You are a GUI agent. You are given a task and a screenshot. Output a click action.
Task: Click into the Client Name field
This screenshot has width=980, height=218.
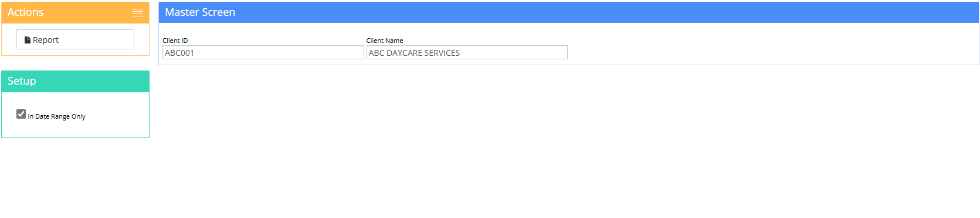[467, 52]
